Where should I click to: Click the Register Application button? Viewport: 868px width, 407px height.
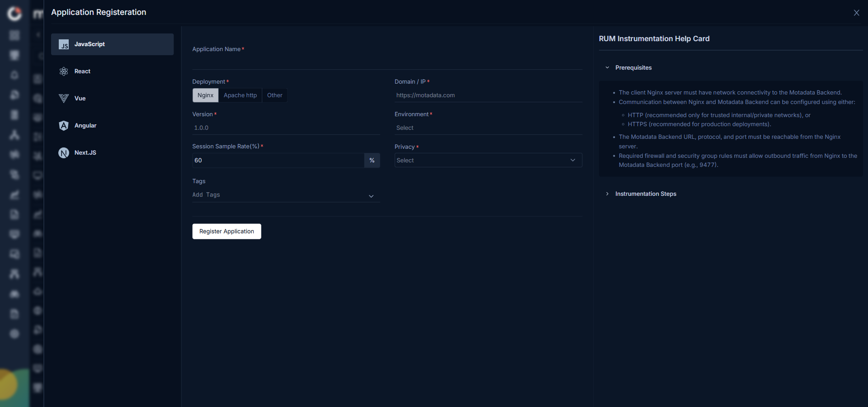click(226, 232)
